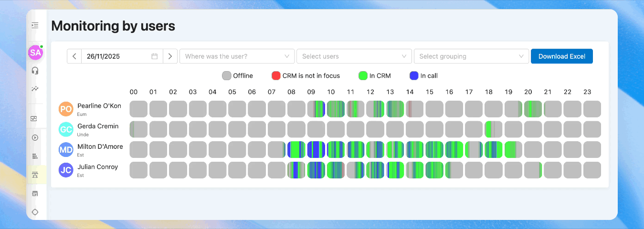
Task: Click hour 13 block for Milton D'Amore
Action: pos(395,150)
